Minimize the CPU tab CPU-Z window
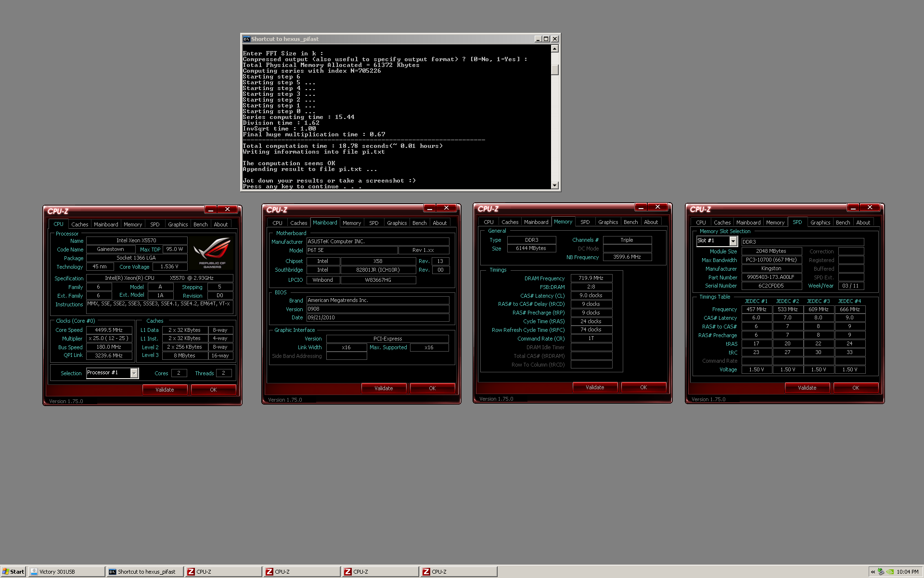This screenshot has height=578, width=924. [211, 210]
